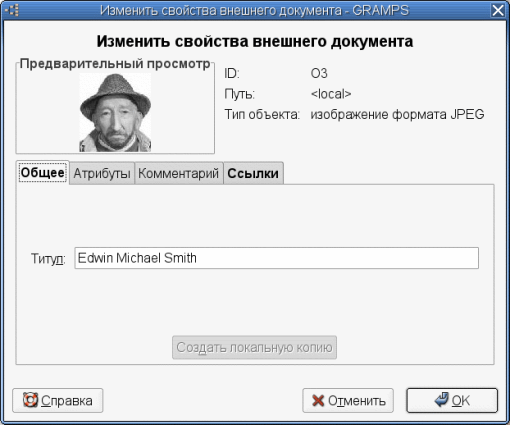Click the GRAMPS window title bar text
The width and height of the screenshot is (510, 425).
click(x=254, y=10)
